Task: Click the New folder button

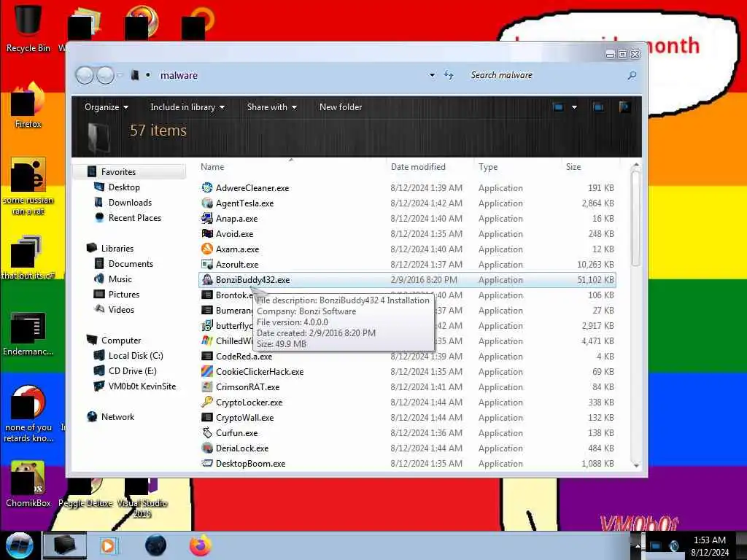Action: pyautogui.click(x=341, y=107)
